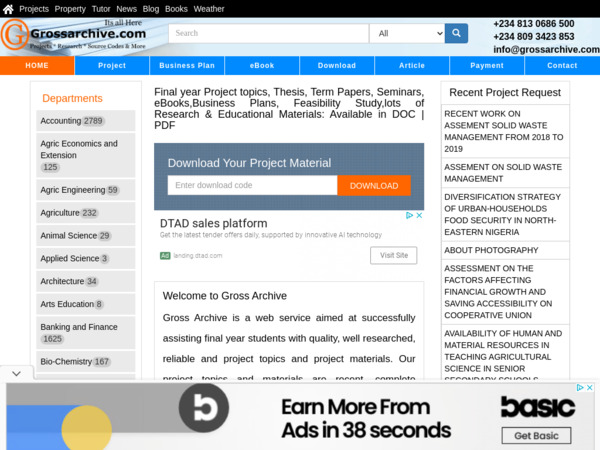Viewport: 600px width, 450px height.
Task: Close the DTAD ad with X icon
Action: [419, 215]
